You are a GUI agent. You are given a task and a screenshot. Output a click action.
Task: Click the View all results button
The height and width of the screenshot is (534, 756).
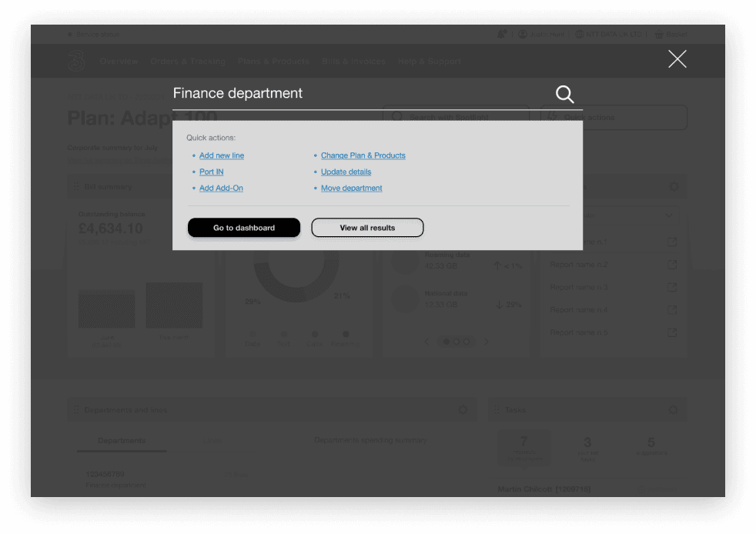pos(367,228)
